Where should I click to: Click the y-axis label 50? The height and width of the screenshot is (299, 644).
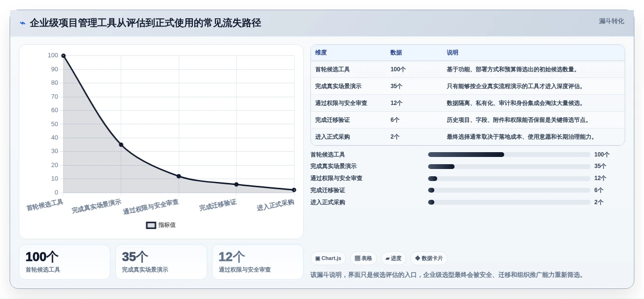tap(54, 124)
